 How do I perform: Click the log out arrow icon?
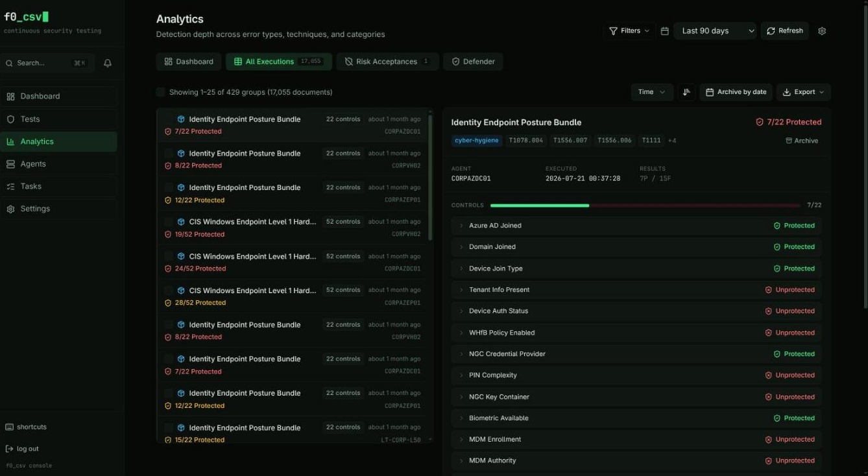(9, 449)
